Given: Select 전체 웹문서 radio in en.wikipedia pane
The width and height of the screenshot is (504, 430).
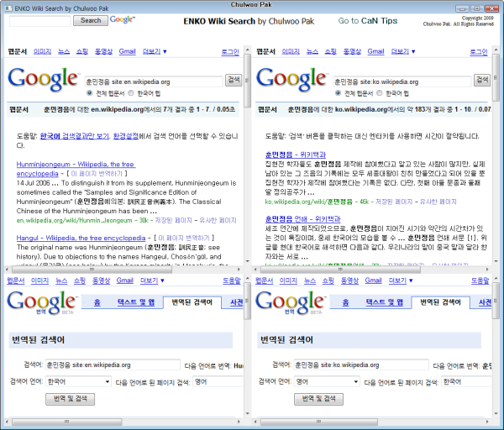Looking at the screenshot, I should click(89, 93).
